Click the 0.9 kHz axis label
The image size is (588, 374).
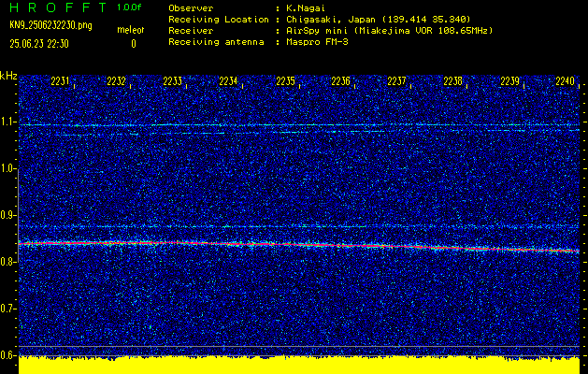pyautogui.click(x=8, y=215)
